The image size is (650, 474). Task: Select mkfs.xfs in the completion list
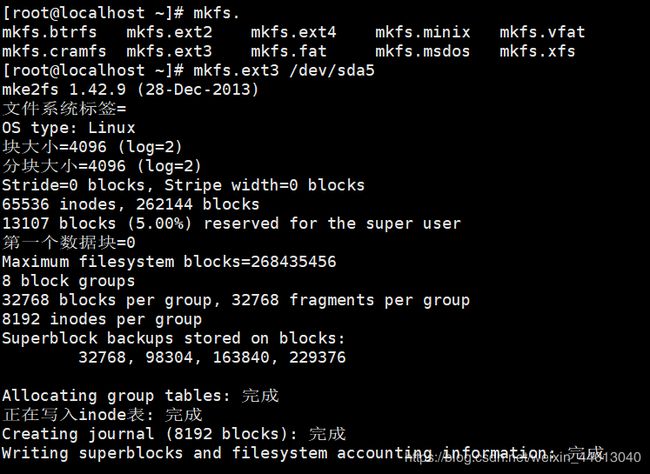[538, 51]
